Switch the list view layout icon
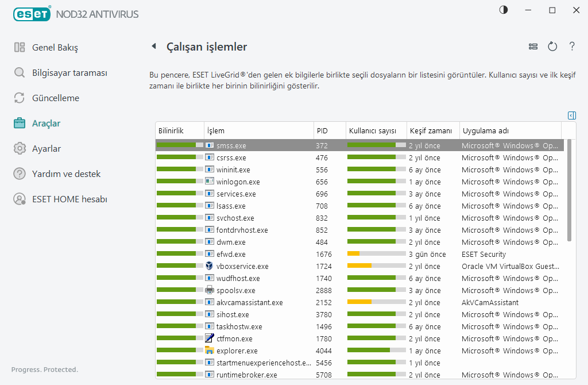 [x=533, y=47]
